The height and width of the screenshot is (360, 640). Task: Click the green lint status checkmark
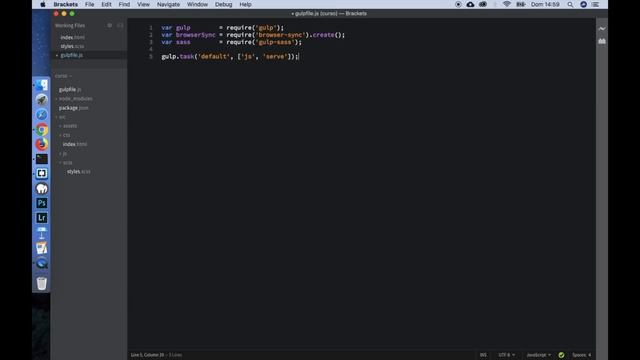(561, 355)
